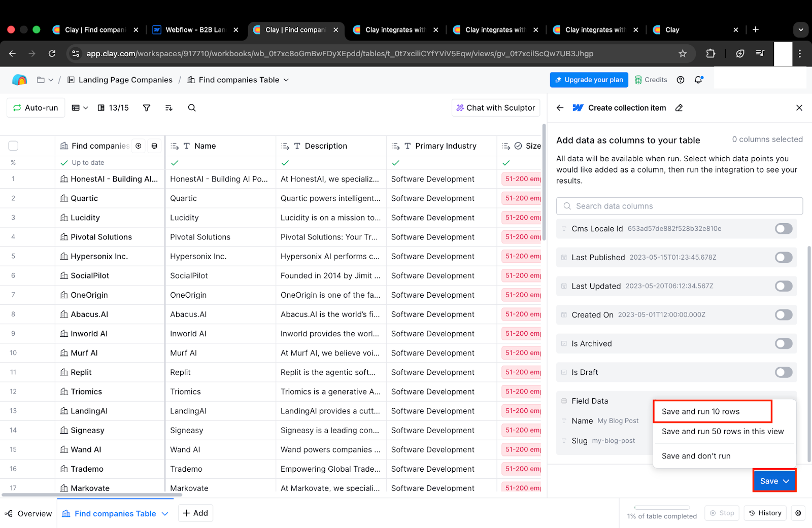
Task: Click the Search data columns field
Action: (680, 206)
